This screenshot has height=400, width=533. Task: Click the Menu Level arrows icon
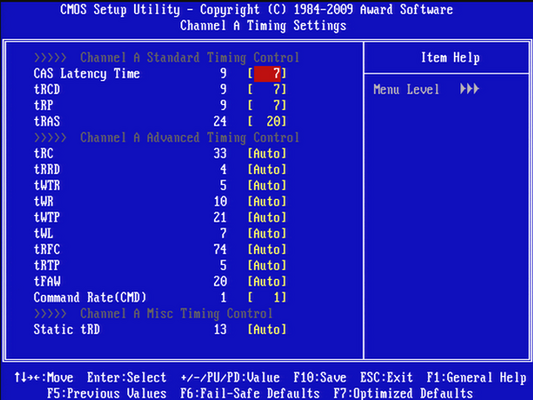coord(469,89)
